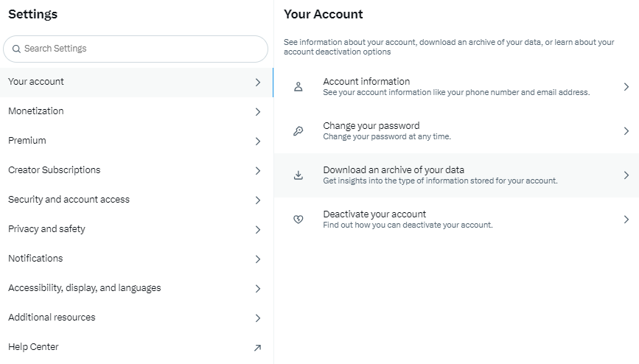Open Additional resources section
Viewport: 639px width, 364px height.
coord(52,318)
